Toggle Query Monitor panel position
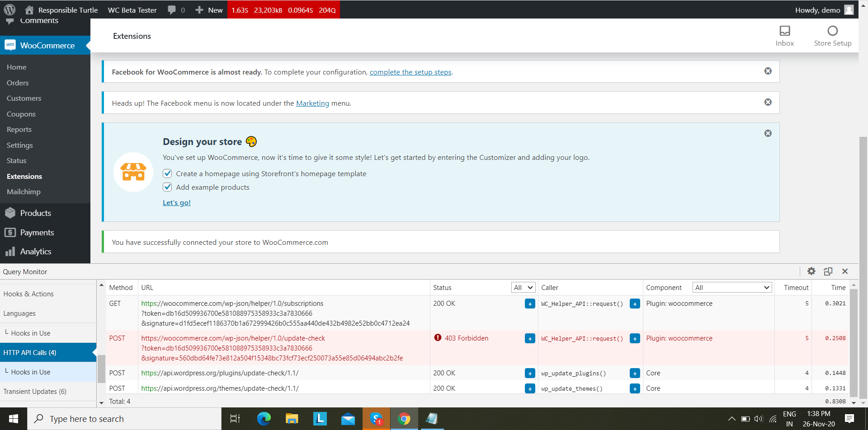 pos(828,271)
